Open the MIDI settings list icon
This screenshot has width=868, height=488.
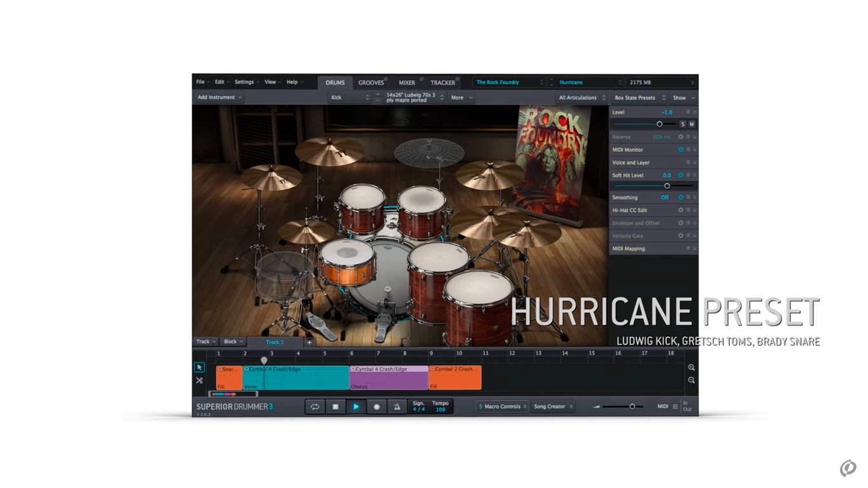tap(675, 407)
